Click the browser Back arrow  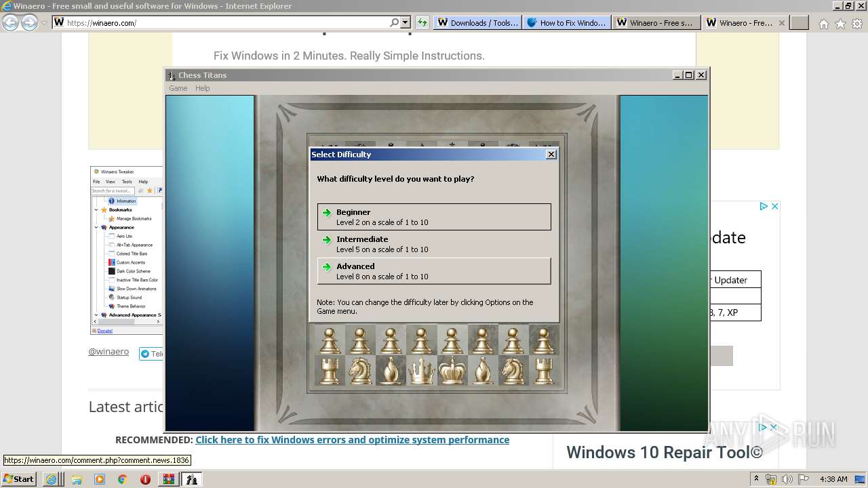11,22
